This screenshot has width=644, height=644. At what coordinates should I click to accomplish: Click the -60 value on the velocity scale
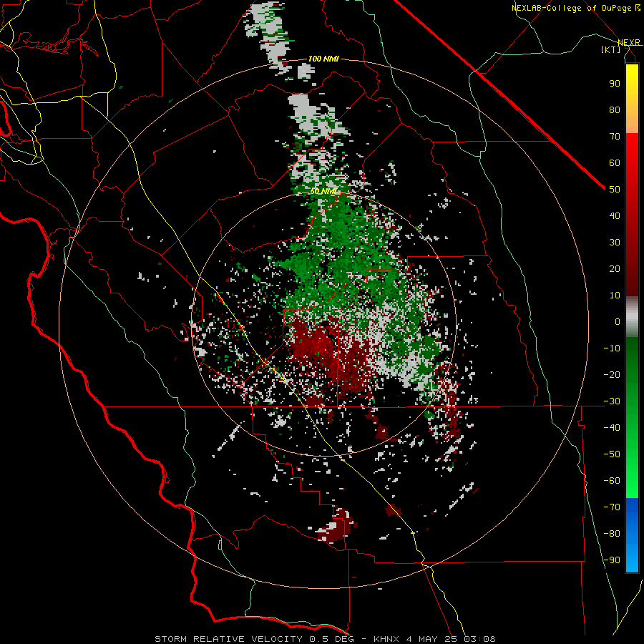coord(612,481)
